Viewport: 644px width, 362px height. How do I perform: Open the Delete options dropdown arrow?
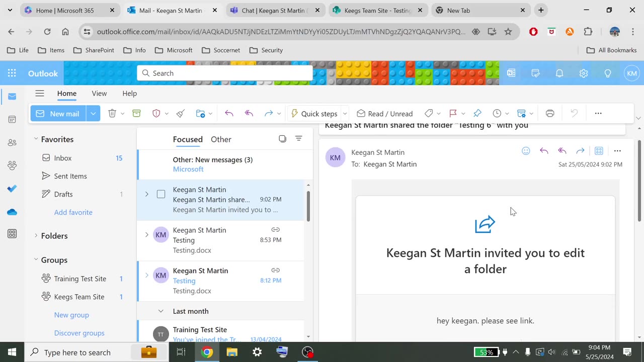pos(122,114)
